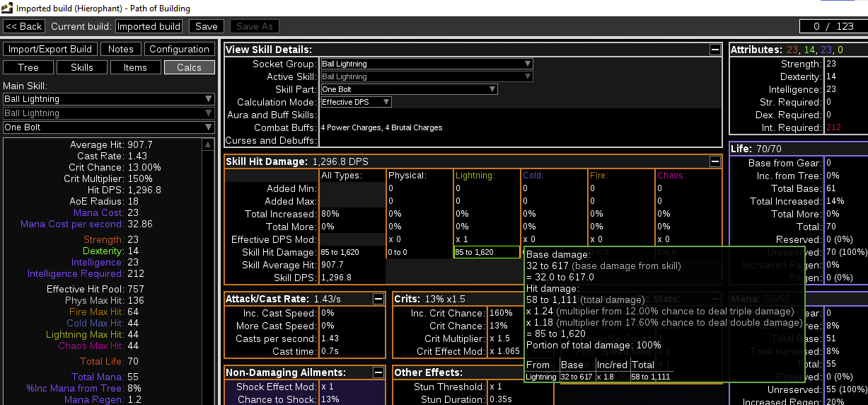Open Main Skill Ball Lightning dropdown in sidebar
The image size is (868, 405).
point(108,99)
